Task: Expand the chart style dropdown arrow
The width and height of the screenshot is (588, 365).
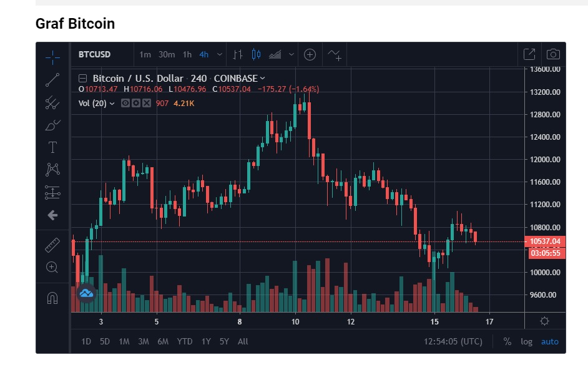Action: click(x=292, y=54)
